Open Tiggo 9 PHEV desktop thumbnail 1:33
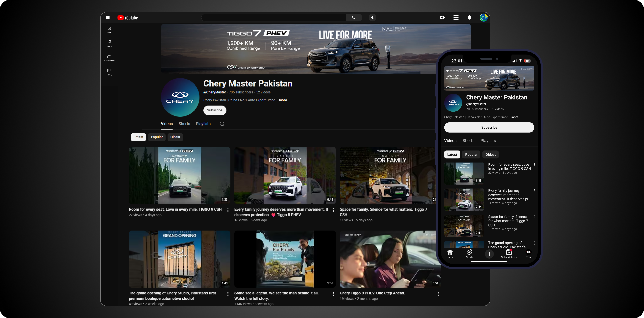This screenshot has width=644, height=318. point(180,175)
